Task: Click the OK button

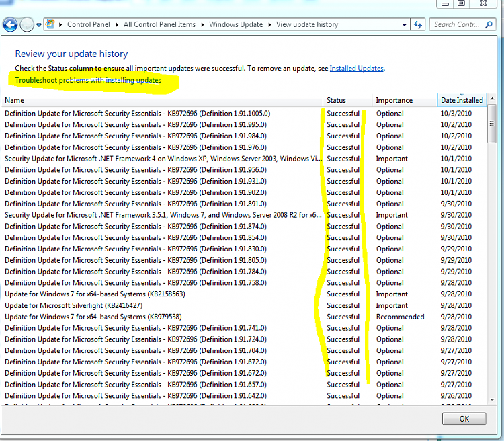Action: tap(464, 419)
